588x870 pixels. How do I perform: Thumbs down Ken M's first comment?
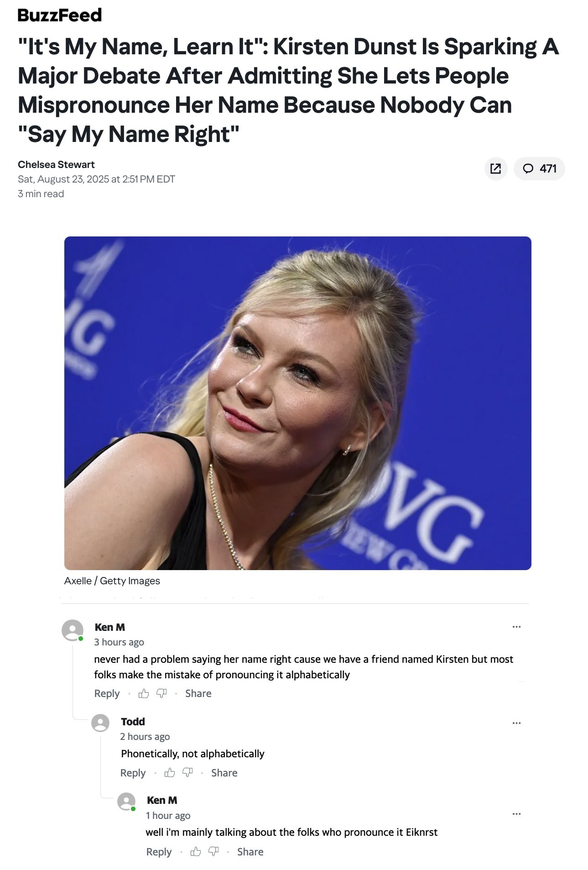tap(161, 693)
